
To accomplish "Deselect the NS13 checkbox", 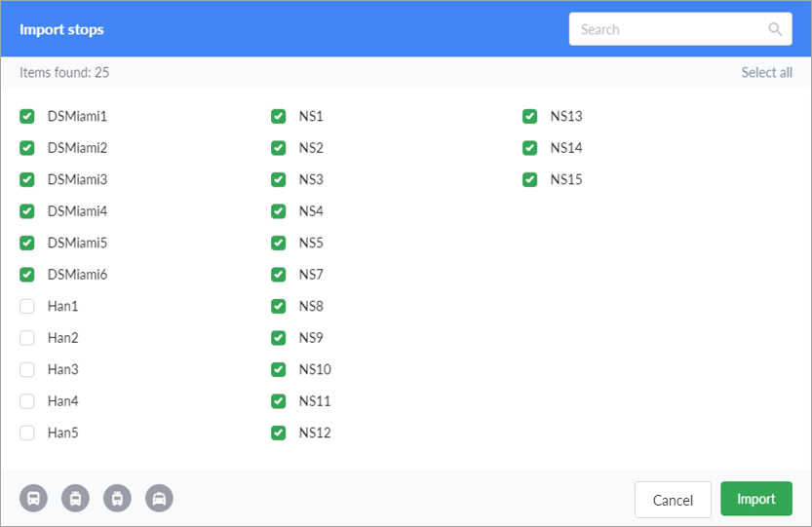I will (x=529, y=117).
